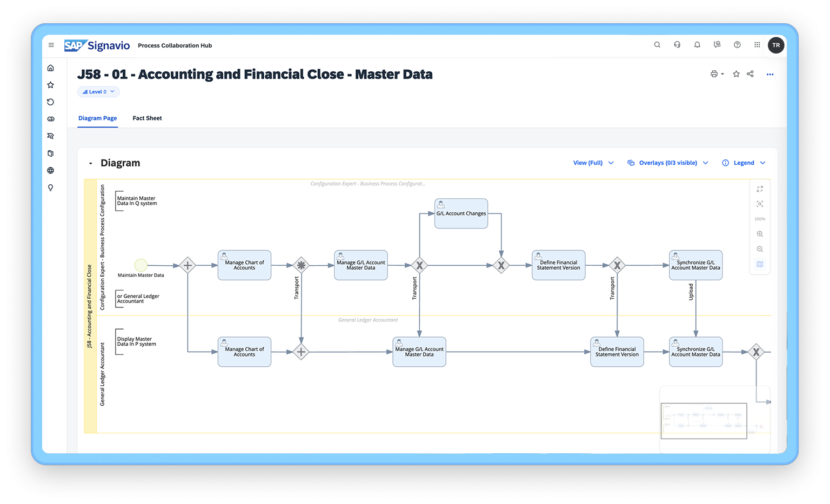830x504 pixels.
Task: Open the fullscreen diagram view
Action: click(760, 189)
